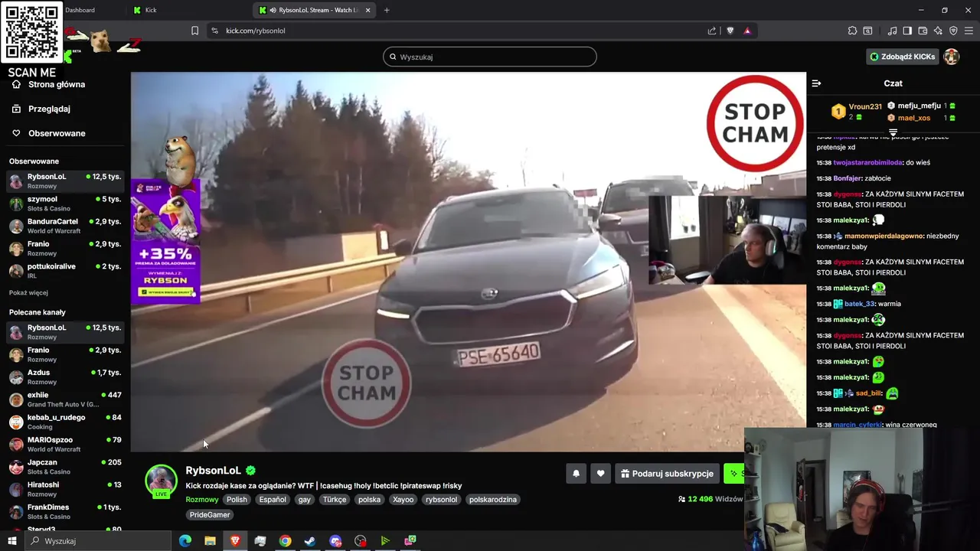The width and height of the screenshot is (980, 551).
Task: Click mefju_mefju in chat leaderboard
Action: click(919, 106)
